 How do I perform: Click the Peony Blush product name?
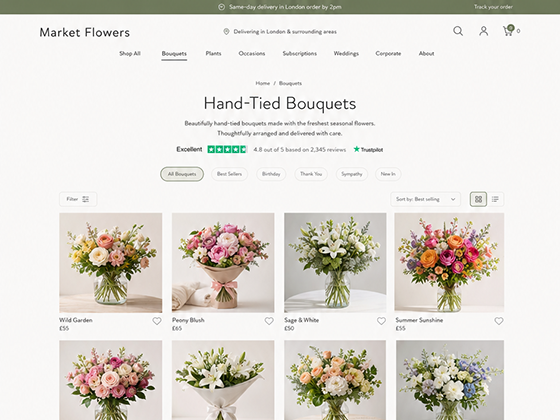(188, 320)
